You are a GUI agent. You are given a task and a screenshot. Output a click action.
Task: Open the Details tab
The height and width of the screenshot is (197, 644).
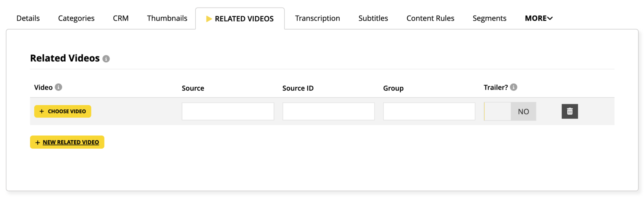point(28,18)
